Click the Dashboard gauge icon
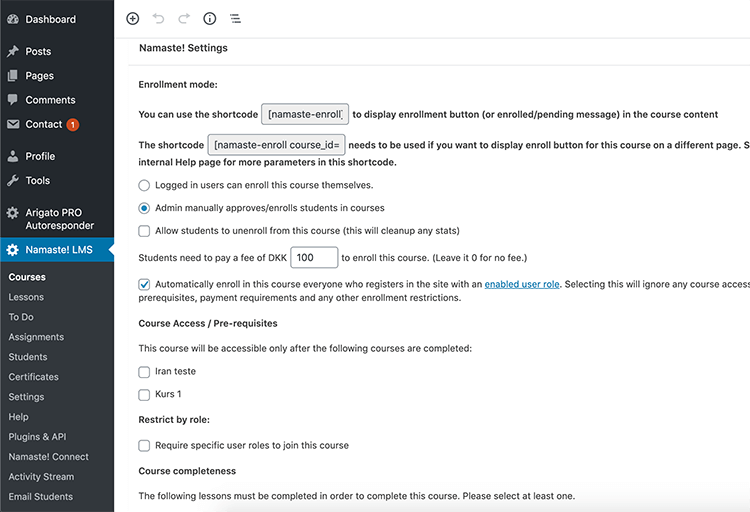This screenshot has width=750, height=512. point(13,19)
